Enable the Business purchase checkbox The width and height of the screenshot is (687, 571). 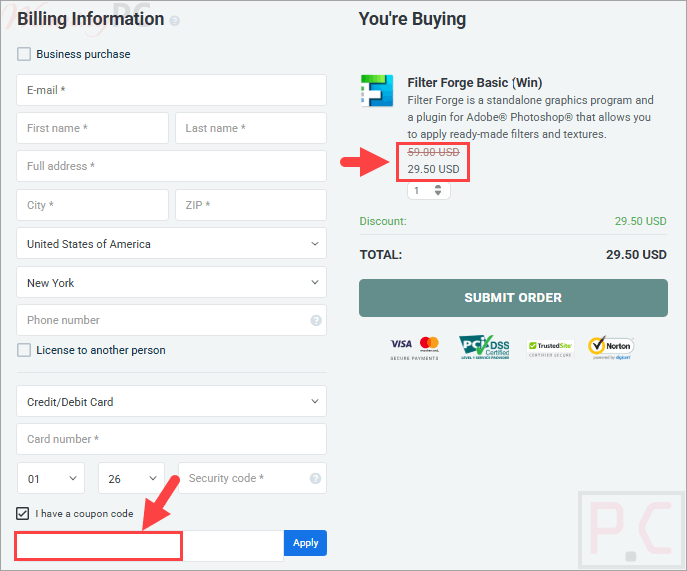tap(24, 54)
